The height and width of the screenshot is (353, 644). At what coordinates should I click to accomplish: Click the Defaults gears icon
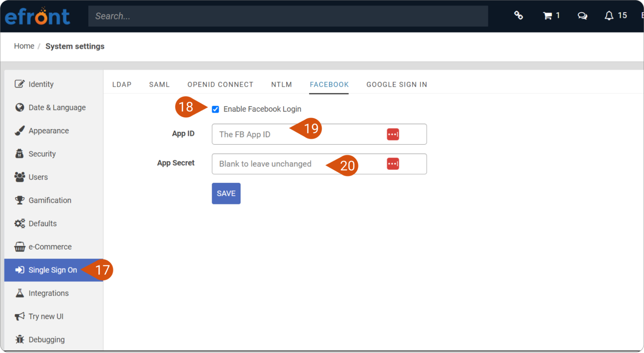[20, 223]
